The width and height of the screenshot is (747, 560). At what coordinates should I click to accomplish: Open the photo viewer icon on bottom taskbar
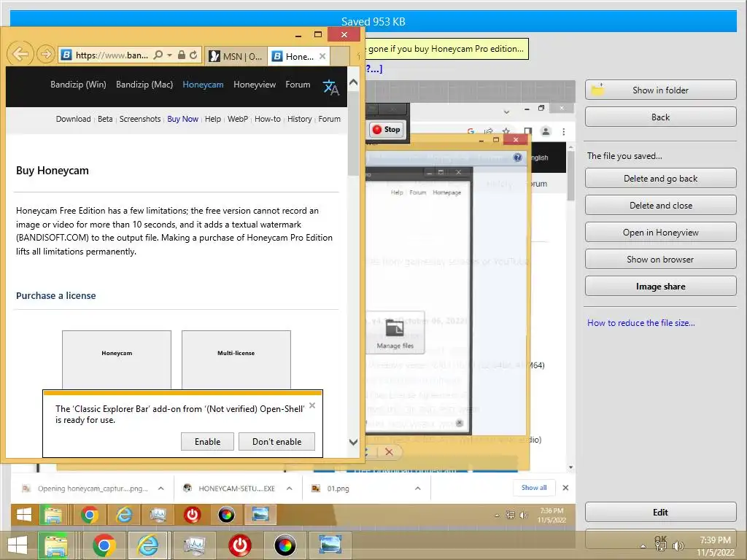(330, 545)
